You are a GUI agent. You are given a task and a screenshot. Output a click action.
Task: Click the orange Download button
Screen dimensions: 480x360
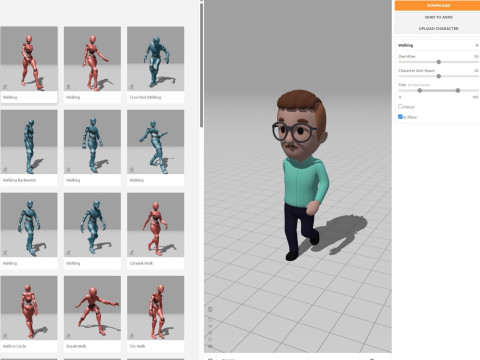(x=437, y=5)
